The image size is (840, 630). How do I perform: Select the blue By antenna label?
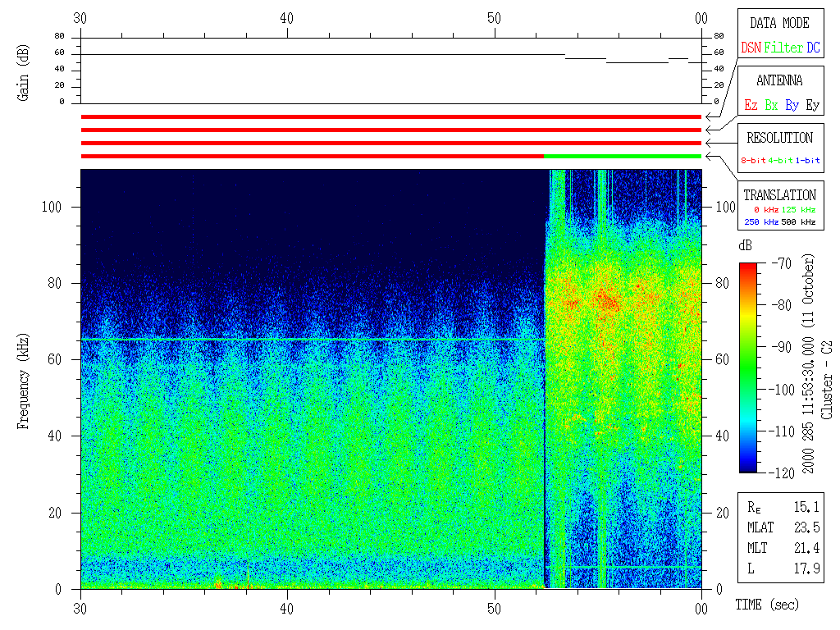tap(792, 106)
